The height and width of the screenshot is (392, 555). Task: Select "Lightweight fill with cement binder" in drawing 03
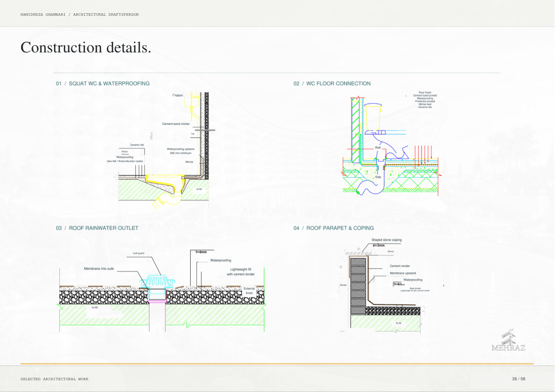241,272
